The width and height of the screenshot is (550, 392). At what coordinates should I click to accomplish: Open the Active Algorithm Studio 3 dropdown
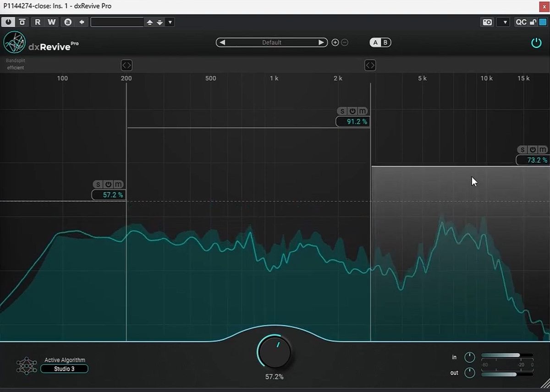(64, 369)
